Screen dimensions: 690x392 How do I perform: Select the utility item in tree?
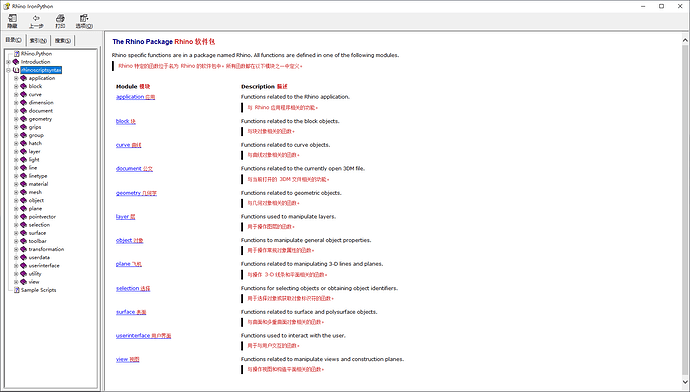click(35, 274)
